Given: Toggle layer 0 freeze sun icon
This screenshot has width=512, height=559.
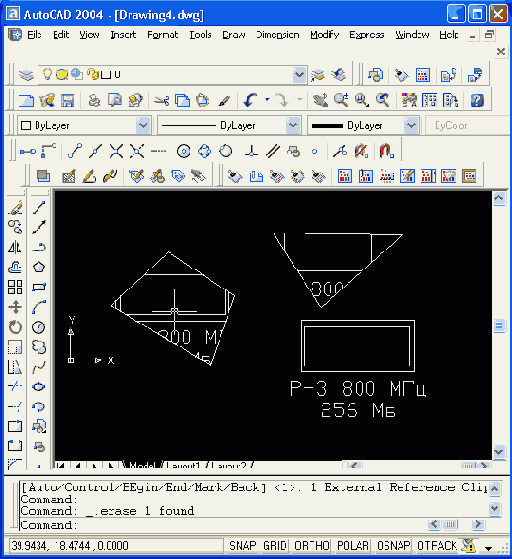Looking at the screenshot, I should (62, 75).
